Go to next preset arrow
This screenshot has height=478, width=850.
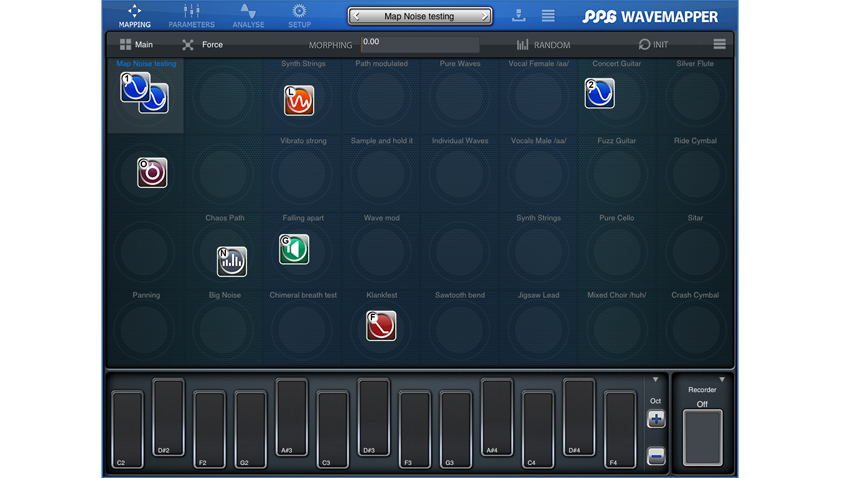point(484,16)
